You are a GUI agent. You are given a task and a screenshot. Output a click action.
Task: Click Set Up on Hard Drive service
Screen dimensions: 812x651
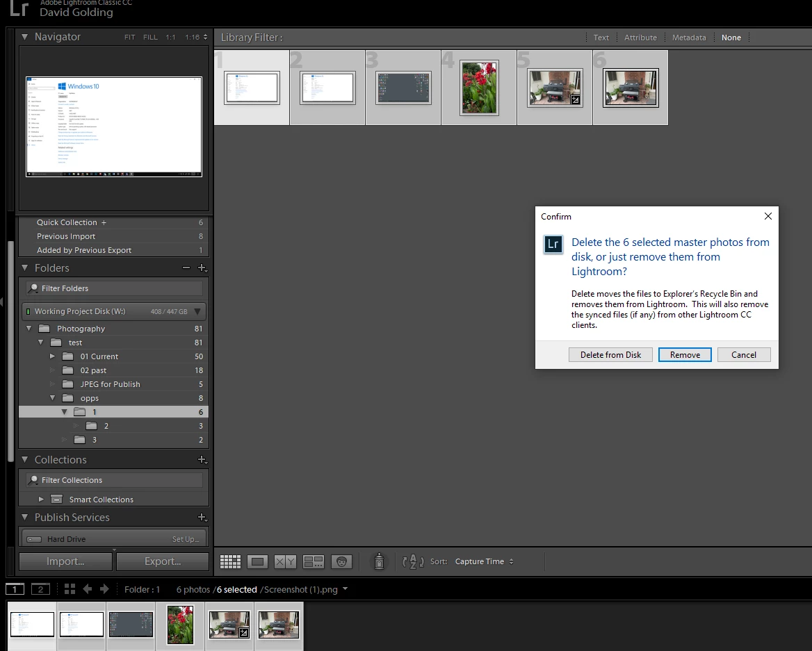[186, 539]
